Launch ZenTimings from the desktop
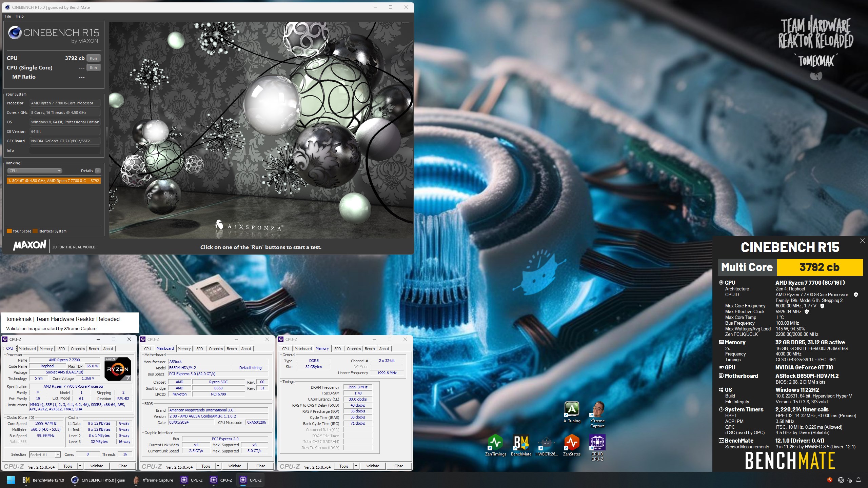 [x=495, y=445]
